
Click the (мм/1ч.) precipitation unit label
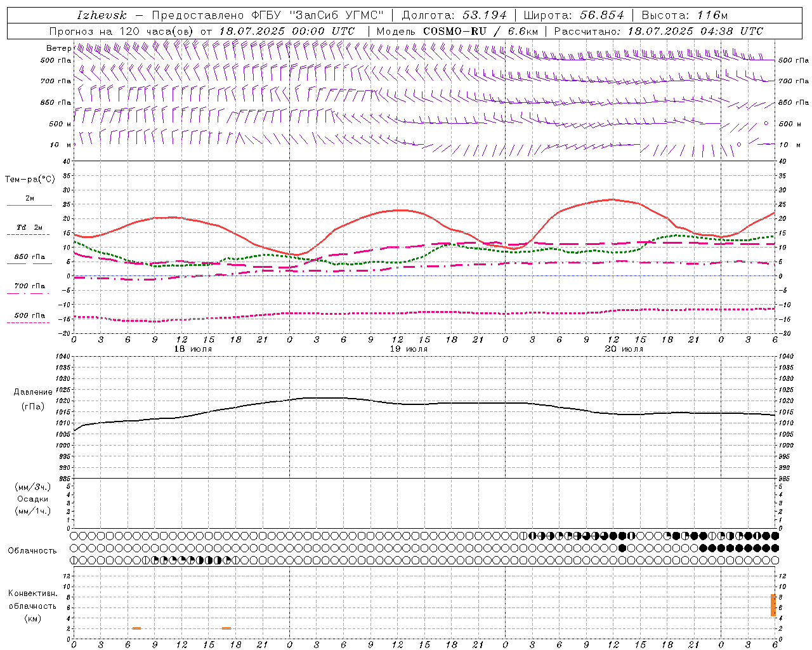(33, 511)
